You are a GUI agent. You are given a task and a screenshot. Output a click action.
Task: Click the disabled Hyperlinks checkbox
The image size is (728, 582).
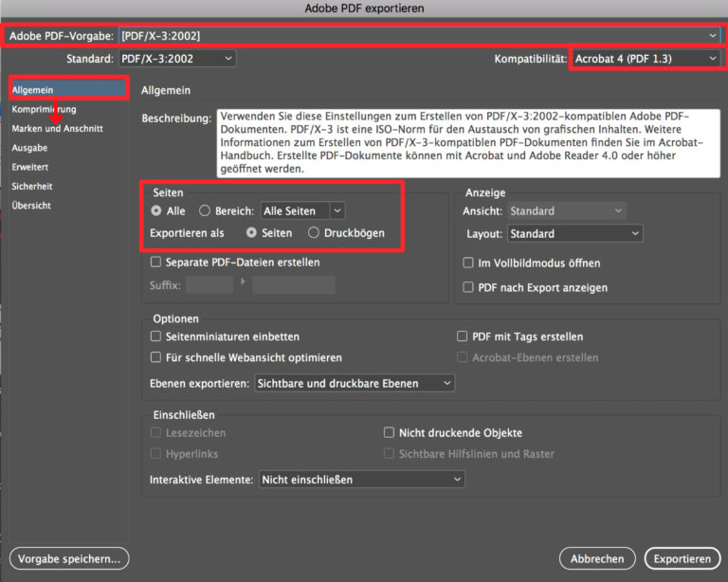coord(155,453)
